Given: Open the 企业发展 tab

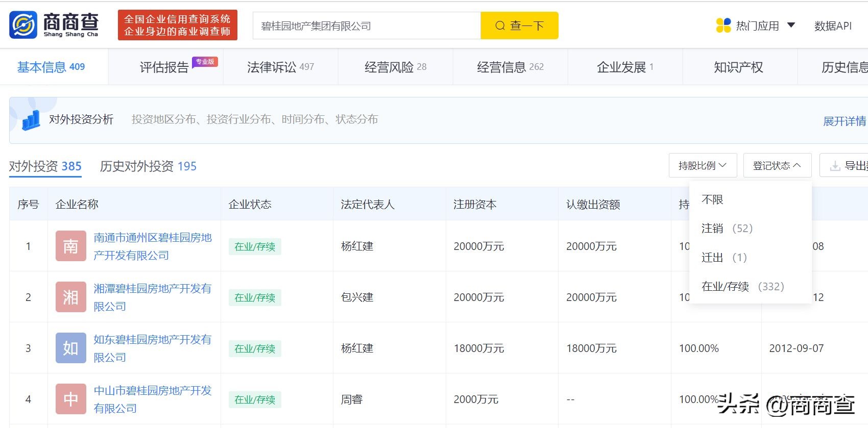Looking at the screenshot, I should pos(625,67).
